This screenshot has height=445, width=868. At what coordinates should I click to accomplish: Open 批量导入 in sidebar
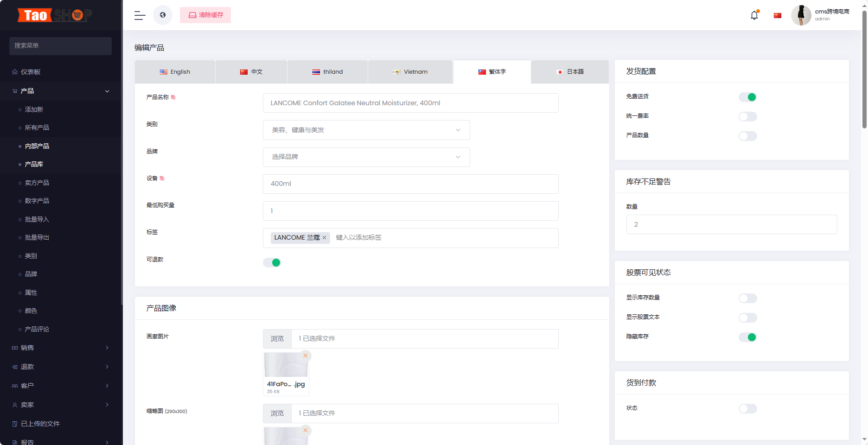coord(37,219)
